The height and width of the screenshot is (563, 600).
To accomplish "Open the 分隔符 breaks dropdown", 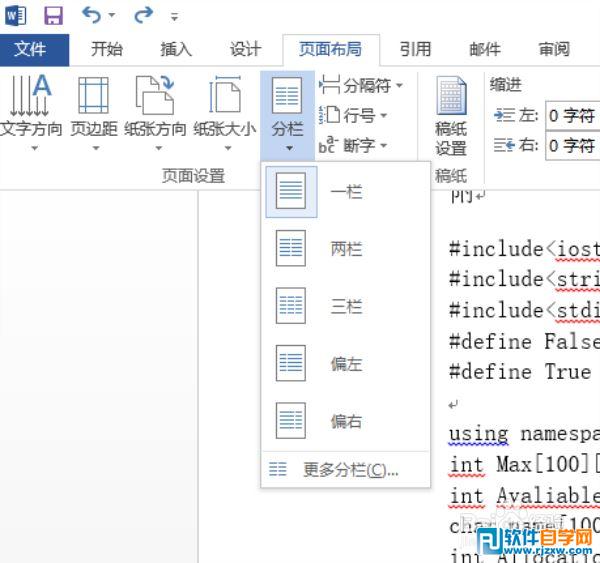I will (x=361, y=85).
